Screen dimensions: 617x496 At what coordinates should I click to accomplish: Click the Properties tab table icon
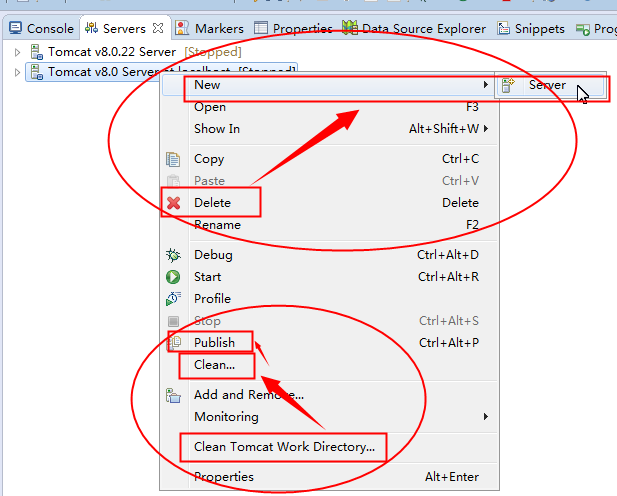(260, 28)
